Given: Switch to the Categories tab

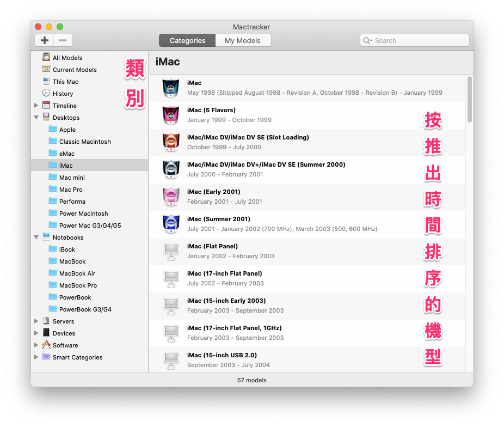Looking at the screenshot, I should [187, 40].
